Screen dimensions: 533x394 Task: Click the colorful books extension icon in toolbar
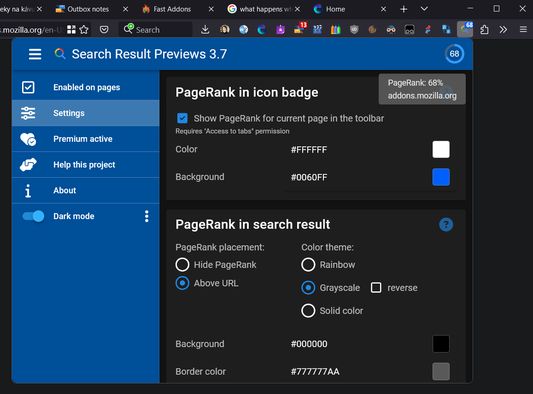pos(336,30)
